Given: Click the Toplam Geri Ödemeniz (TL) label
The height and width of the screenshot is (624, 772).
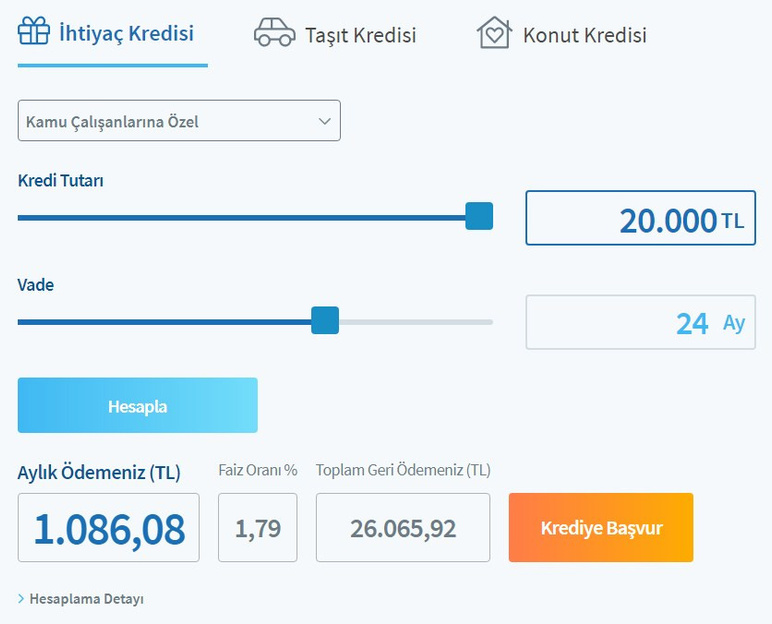Looking at the screenshot, I should [403, 470].
